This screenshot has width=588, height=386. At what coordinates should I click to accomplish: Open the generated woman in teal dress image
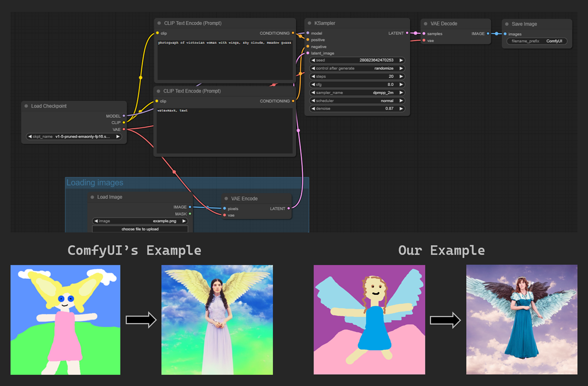point(522,320)
